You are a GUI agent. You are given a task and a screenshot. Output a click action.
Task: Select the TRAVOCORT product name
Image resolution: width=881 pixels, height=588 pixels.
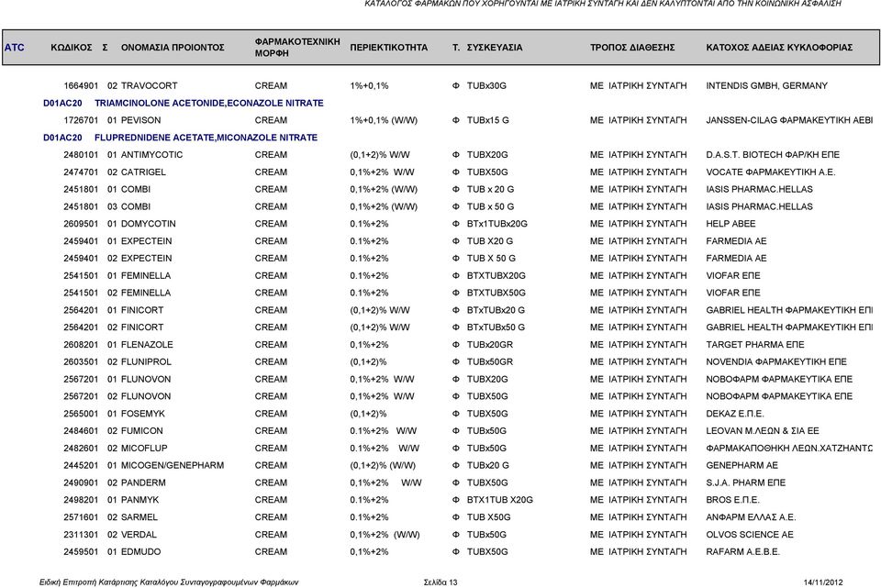(x=149, y=86)
